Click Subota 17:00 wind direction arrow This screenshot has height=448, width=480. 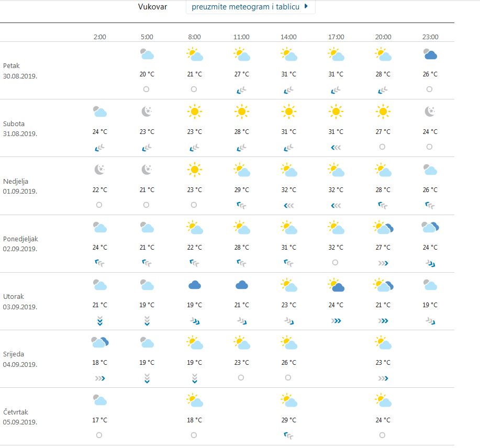tap(336, 148)
